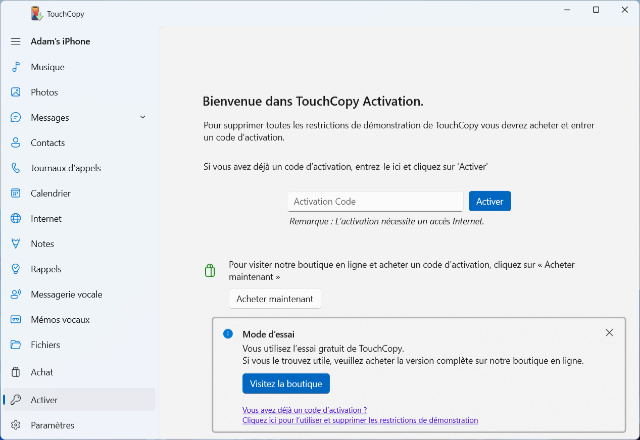The image size is (640, 440).
Task: Click the Fichiers folder icon
Action: pyautogui.click(x=16, y=345)
